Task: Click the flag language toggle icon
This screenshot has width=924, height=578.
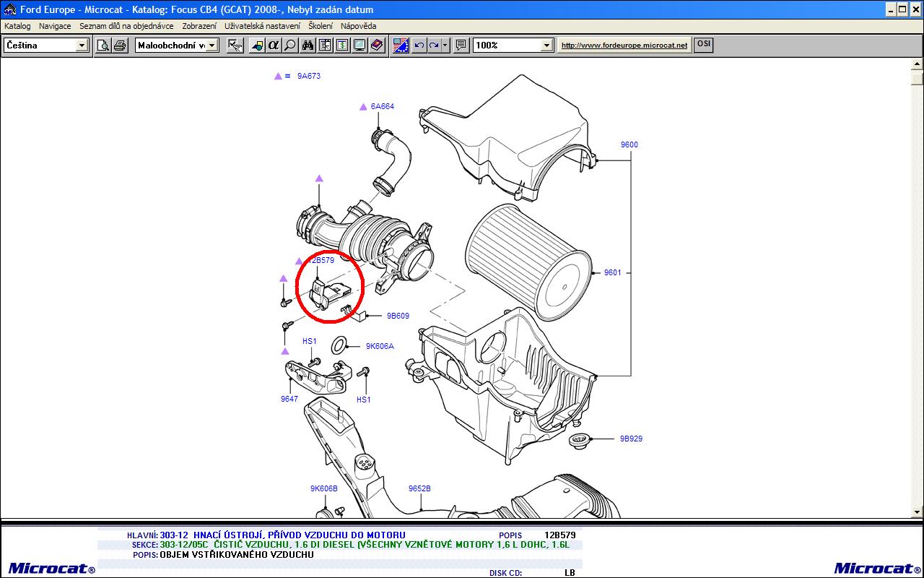Action: click(x=401, y=46)
